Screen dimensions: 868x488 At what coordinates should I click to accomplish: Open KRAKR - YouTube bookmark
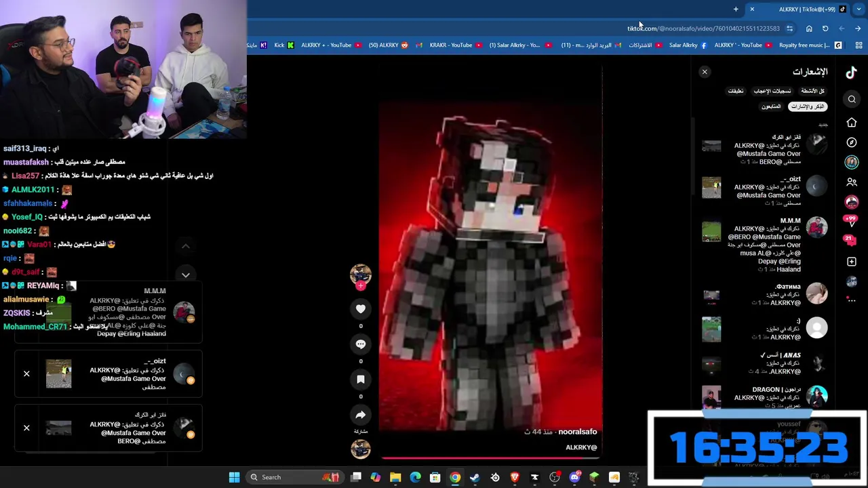tap(456, 45)
